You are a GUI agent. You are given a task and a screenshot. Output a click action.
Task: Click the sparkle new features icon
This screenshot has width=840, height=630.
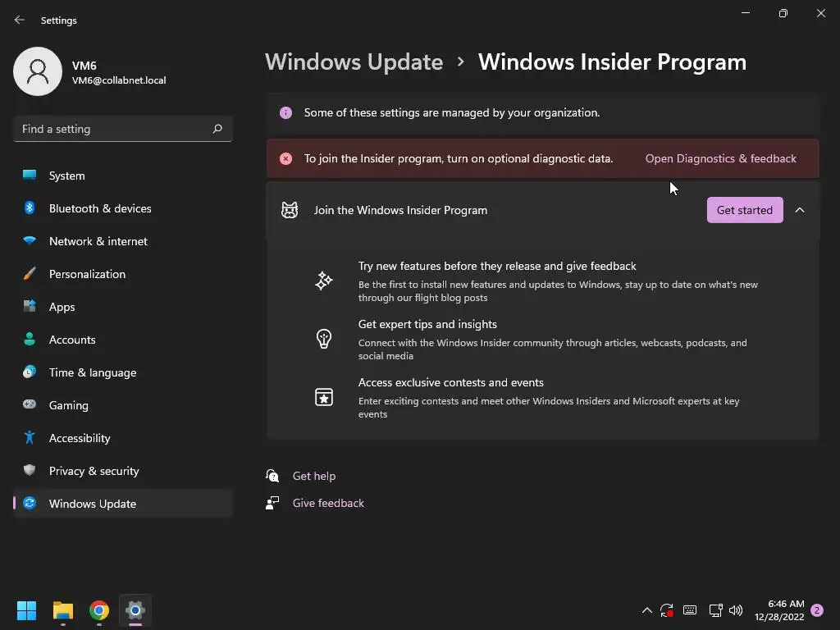323,281
